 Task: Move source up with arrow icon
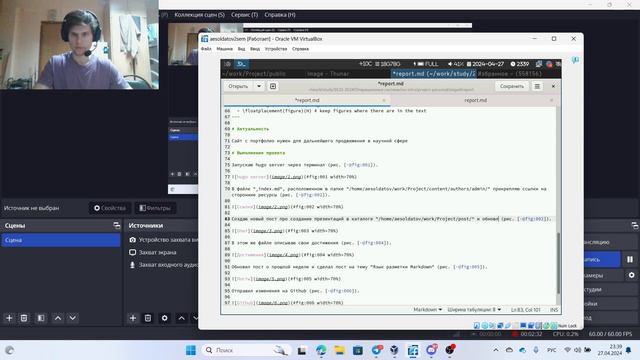[182, 318]
